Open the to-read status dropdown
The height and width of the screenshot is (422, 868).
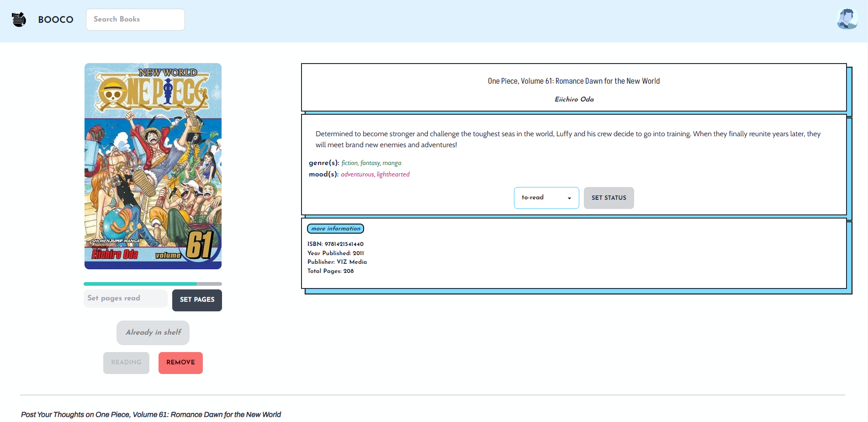pos(546,198)
